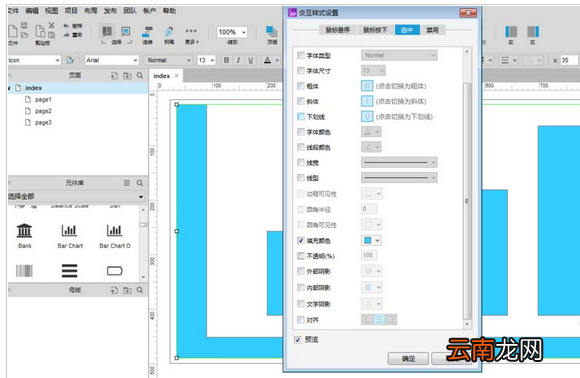Image resolution: width=580 pixels, height=378 pixels.
Task: Check the 字体类型 (font type) checkbox
Action: pos(301,55)
